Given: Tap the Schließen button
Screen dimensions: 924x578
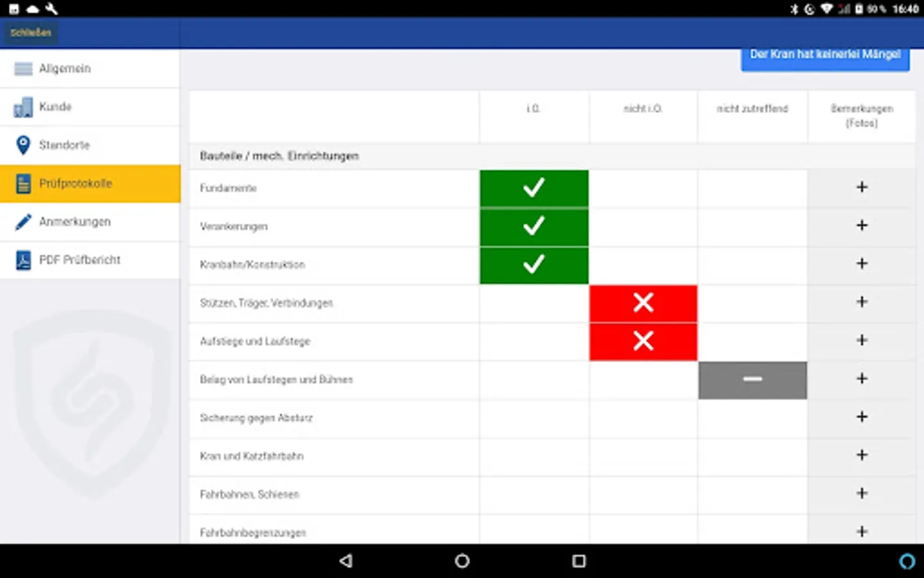Looking at the screenshot, I should [x=30, y=33].
